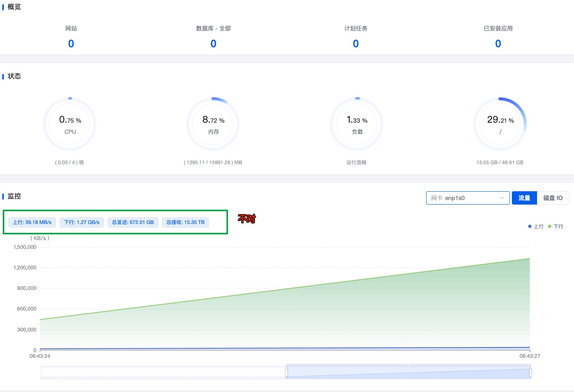Click the 概览 section heading
Image resolution: width=574 pixels, height=392 pixels.
[x=14, y=7]
